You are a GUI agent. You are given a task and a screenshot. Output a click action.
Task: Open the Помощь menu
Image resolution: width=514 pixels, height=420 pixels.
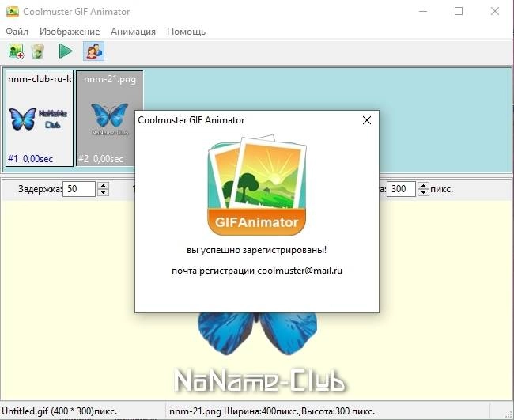point(186,32)
